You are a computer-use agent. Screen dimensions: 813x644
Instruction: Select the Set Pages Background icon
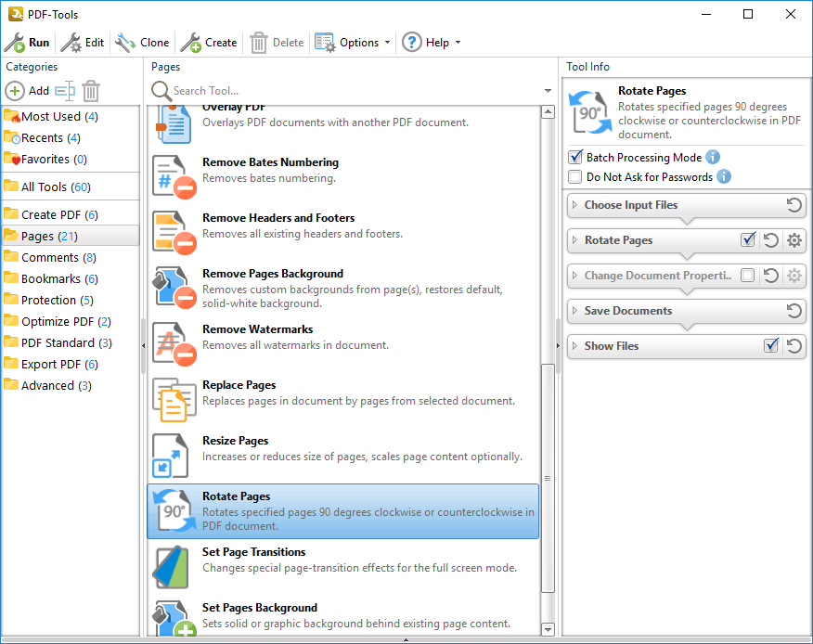pyautogui.click(x=174, y=618)
